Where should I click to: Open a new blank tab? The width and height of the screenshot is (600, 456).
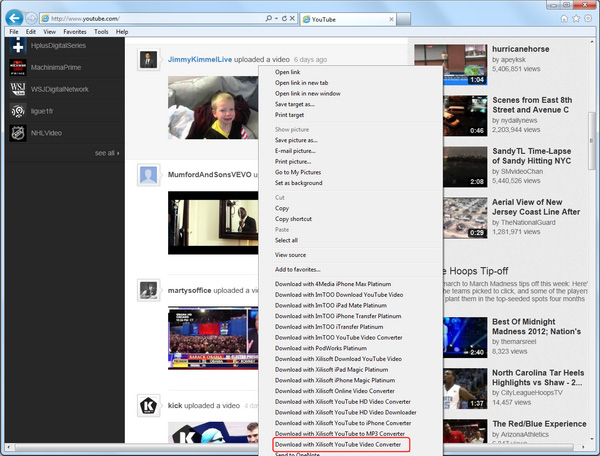403,19
